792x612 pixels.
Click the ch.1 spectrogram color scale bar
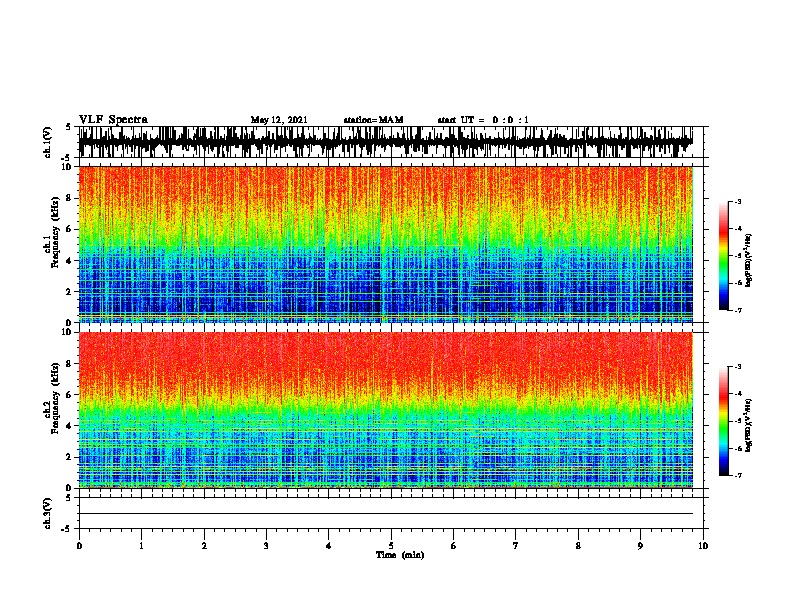click(x=723, y=256)
